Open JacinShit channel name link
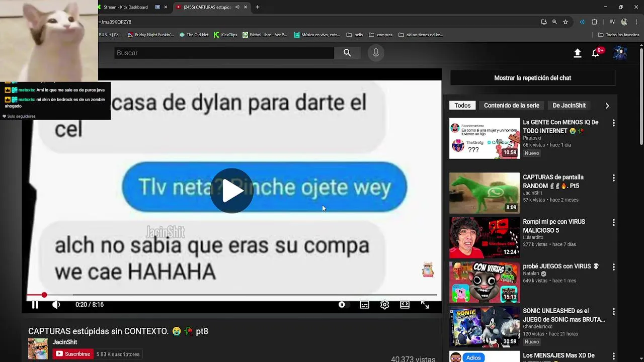644x362 pixels. tap(65, 342)
